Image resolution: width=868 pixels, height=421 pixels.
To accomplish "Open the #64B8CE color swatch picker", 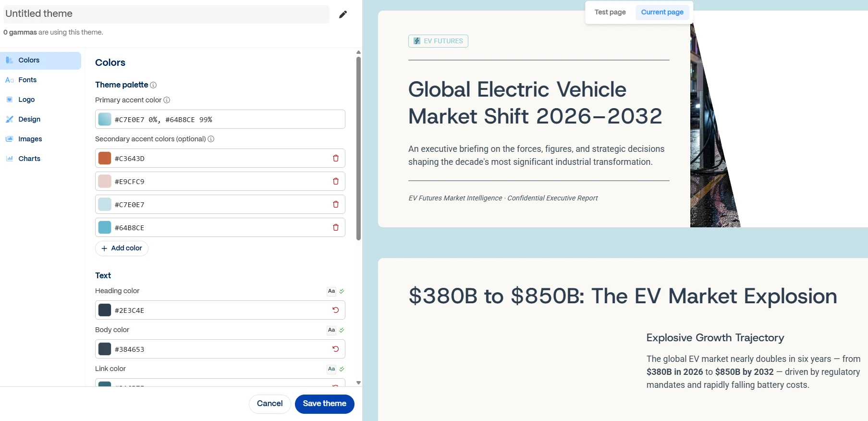I will [105, 227].
